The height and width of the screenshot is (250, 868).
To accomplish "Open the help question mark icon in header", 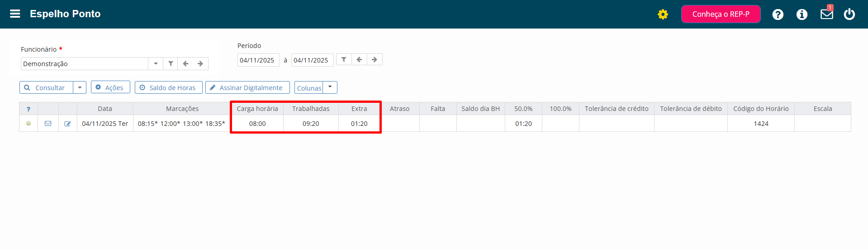I will tap(778, 14).
